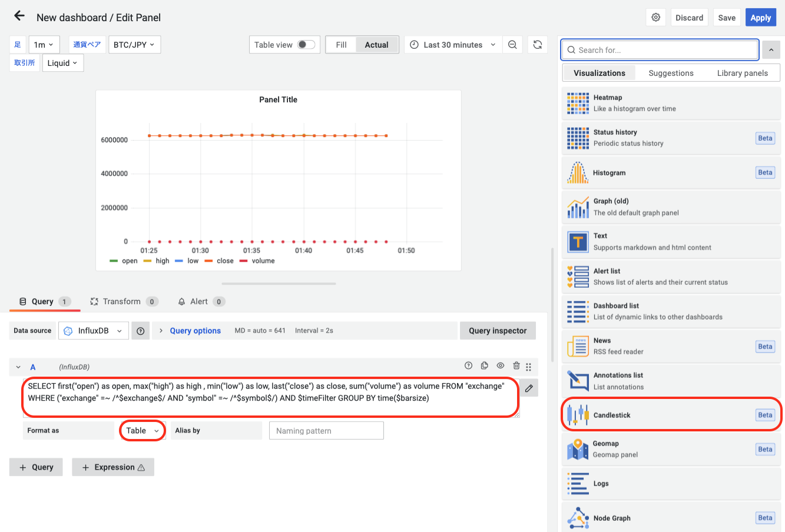Set panel display to Fill
This screenshot has height=532, width=785.
pos(341,45)
